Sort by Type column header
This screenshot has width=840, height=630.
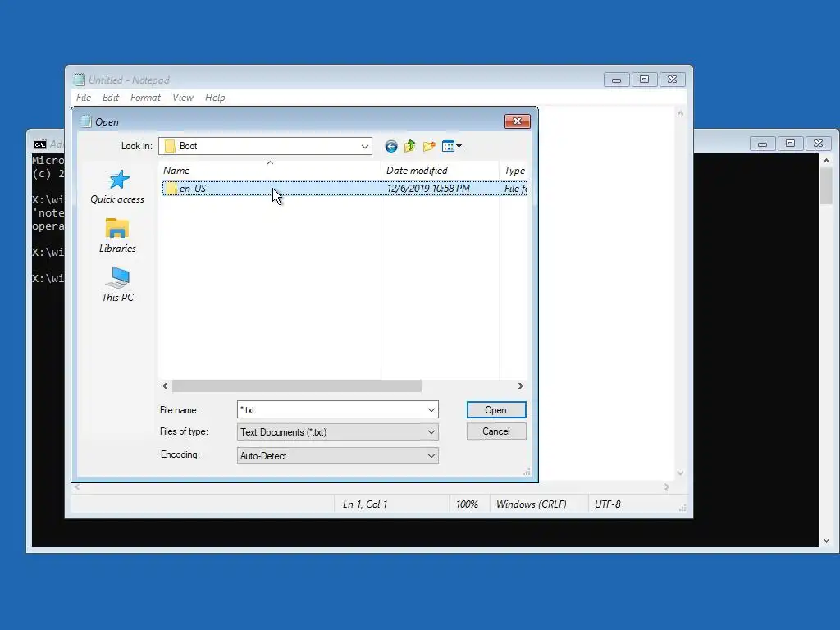[514, 171]
